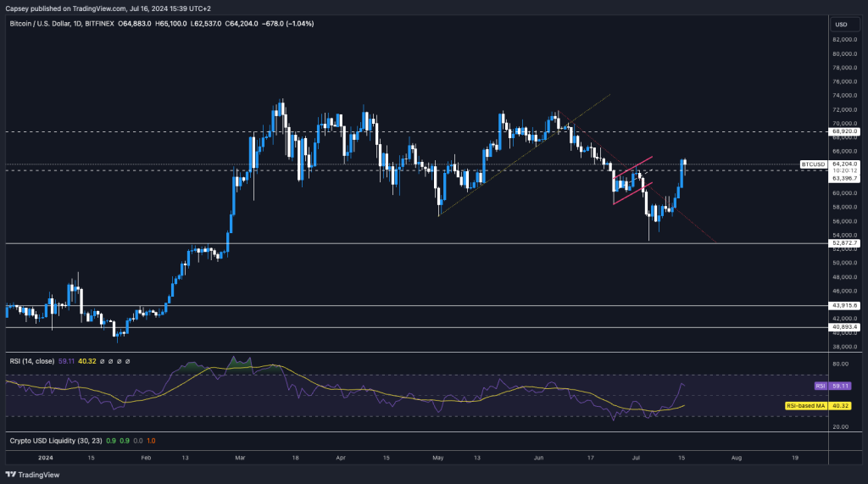Click the 58,000.0 price axis tick
The width and height of the screenshot is (868, 484).
(845, 207)
